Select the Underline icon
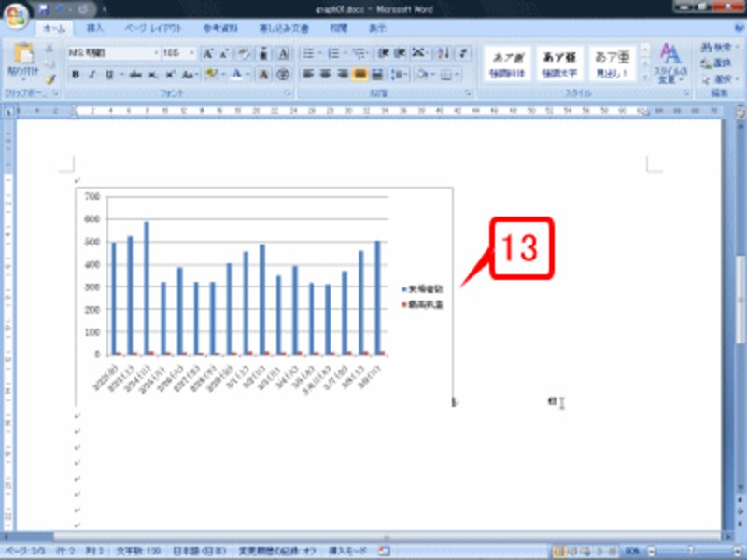Image resolution: width=747 pixels, height=560 pixels. 108,72
